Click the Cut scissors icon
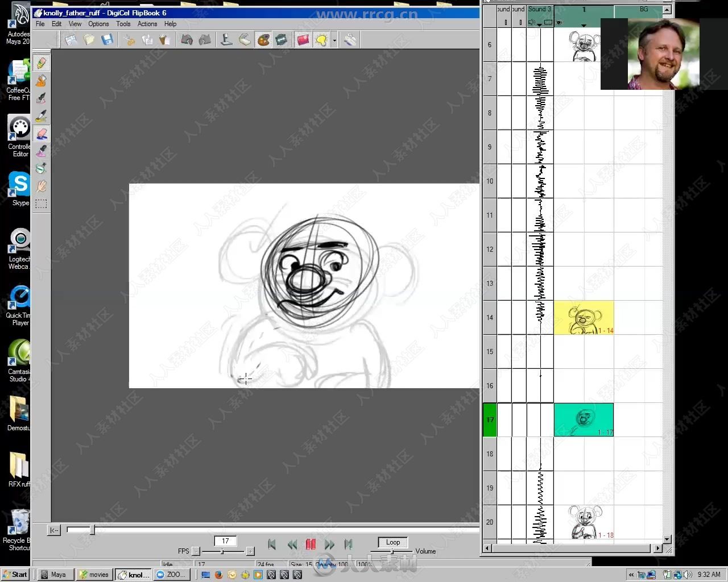Viewport: 728px width, 582px height. coord(130,40)
